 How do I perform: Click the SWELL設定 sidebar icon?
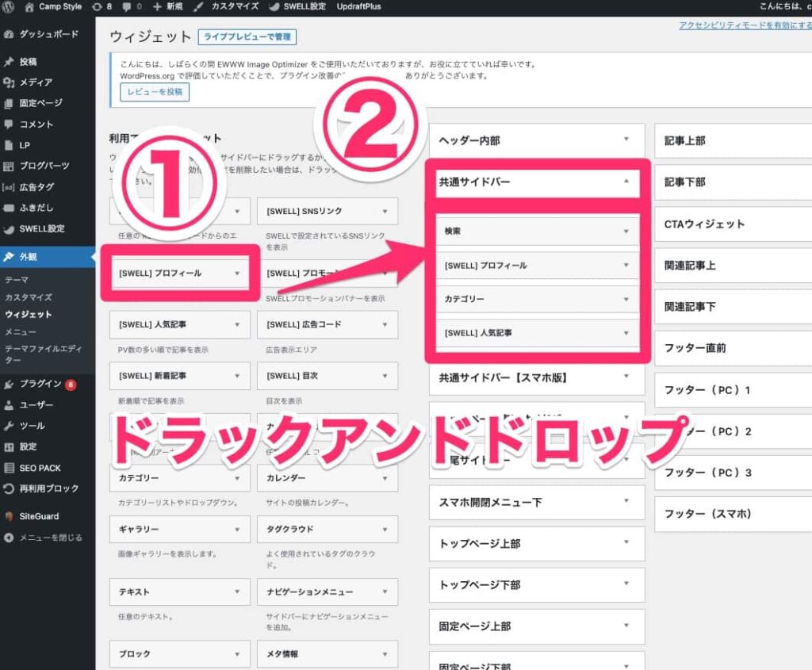[9, 229]
